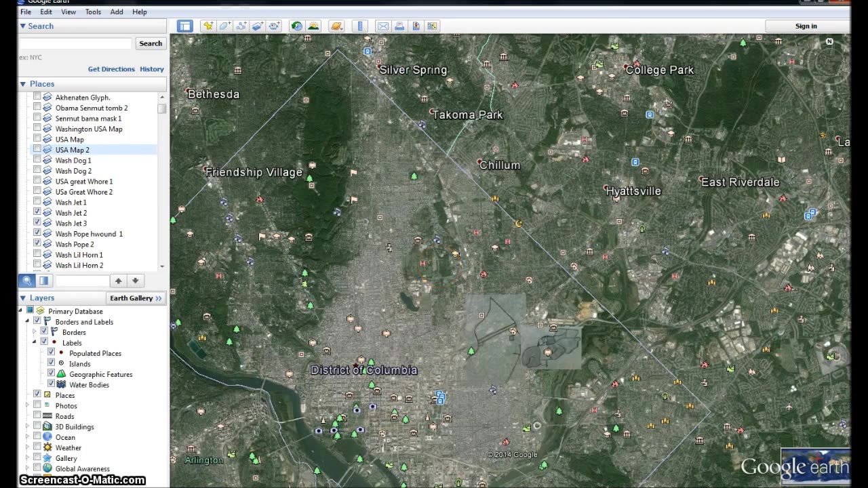Enable the 3D Buildings checkbox
Viewport: 868px width, 488px height.
point(37,426)
